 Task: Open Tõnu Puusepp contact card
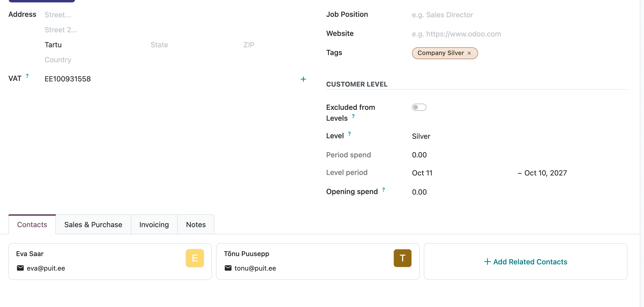(x=318, y=262)
